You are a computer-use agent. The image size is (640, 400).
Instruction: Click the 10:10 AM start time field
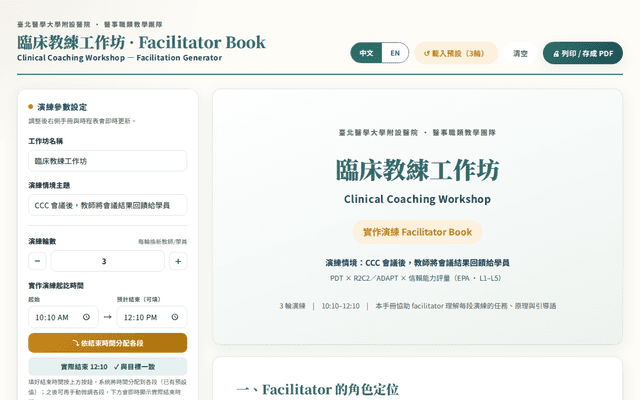[63, 317]
